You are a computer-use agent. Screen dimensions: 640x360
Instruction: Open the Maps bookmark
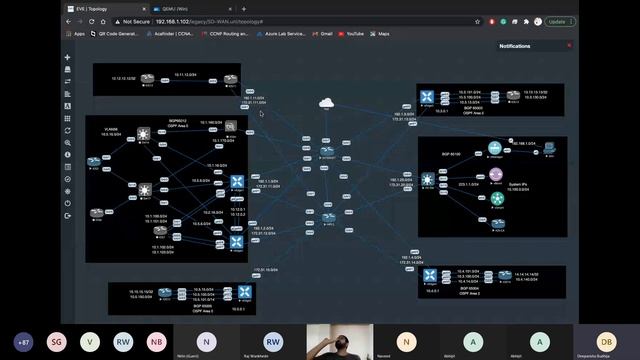click(x=380, y=34)
